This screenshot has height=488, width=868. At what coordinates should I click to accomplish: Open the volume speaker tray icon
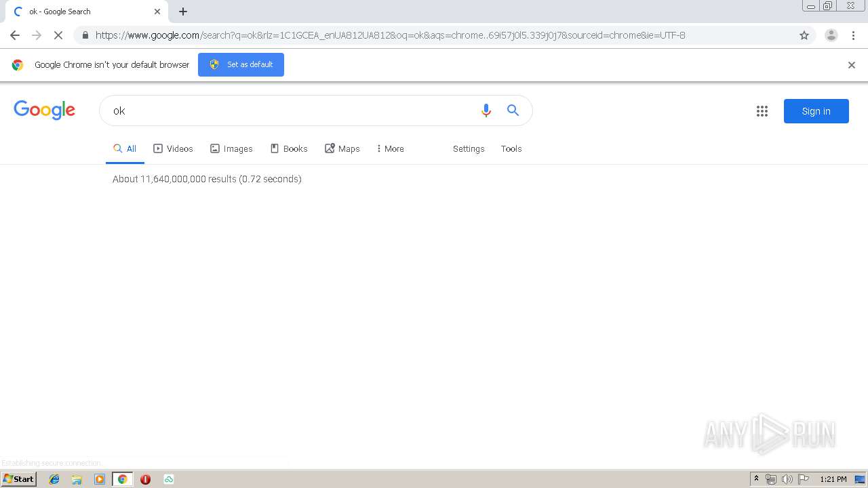click(x=787, y=479)
